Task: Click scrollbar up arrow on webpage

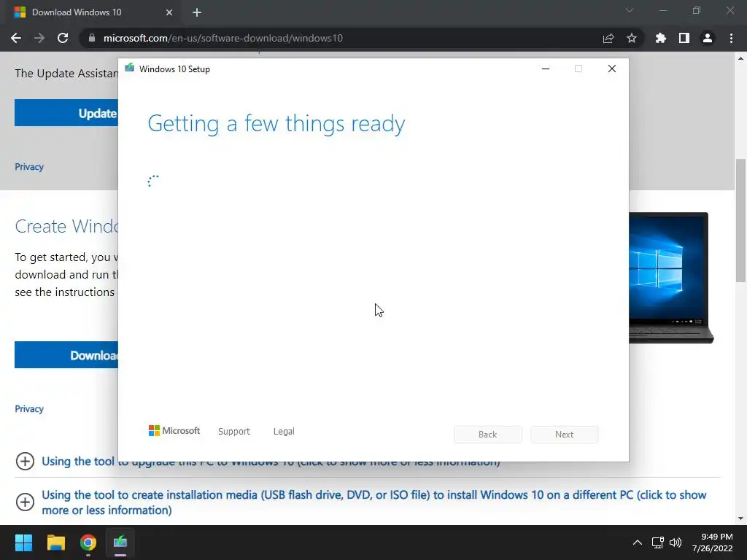Action: 741,58
